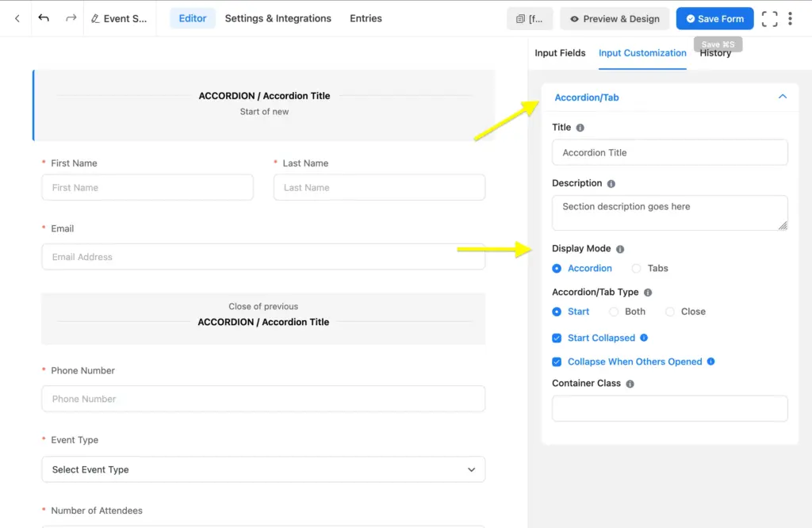Click the Save Form button

(x=714, y=18)
